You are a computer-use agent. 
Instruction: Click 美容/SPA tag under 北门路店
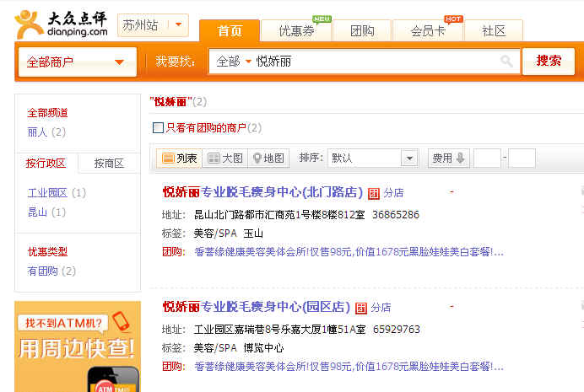coord(215,234)
